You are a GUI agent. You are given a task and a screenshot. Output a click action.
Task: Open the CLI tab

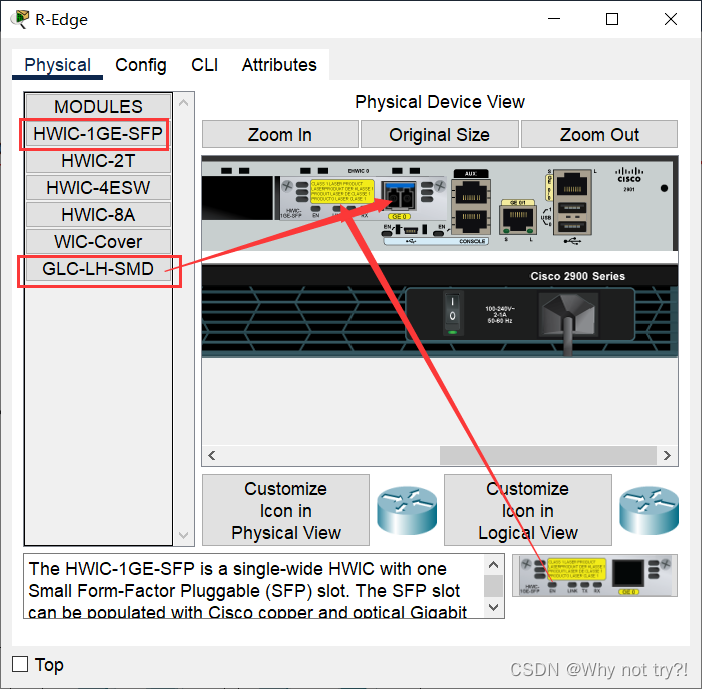pyautogui.click(x=205, y=65)
